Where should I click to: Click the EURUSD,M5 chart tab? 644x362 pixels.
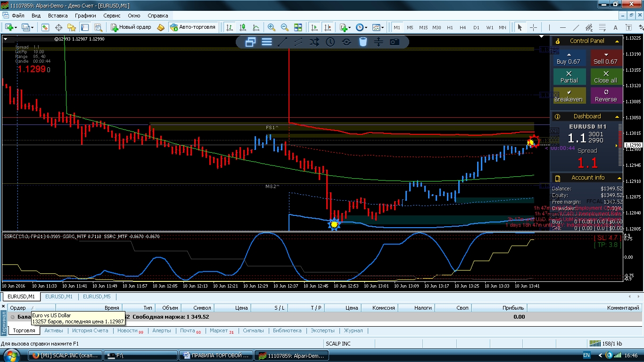point(97,296)
